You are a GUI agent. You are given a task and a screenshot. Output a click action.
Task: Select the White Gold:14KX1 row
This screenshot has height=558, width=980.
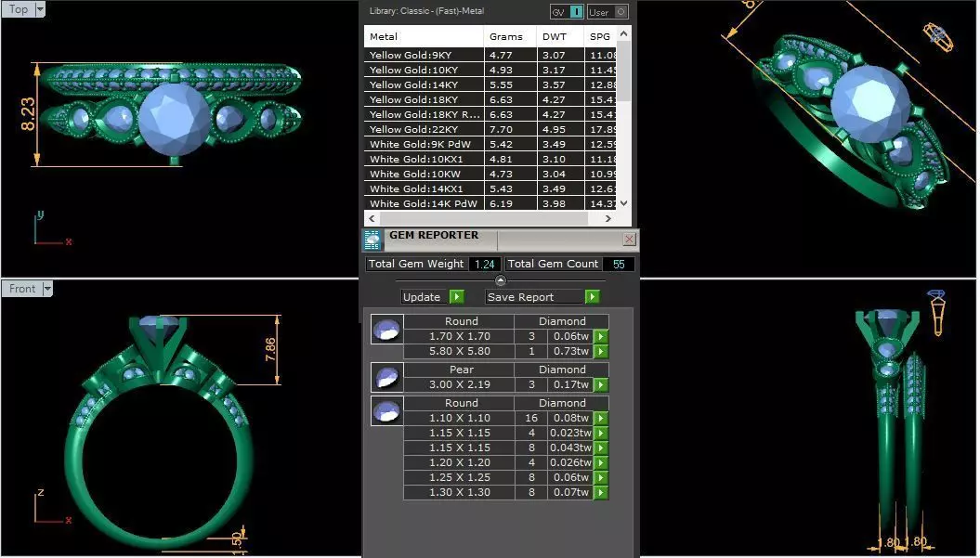coord(490,188)
